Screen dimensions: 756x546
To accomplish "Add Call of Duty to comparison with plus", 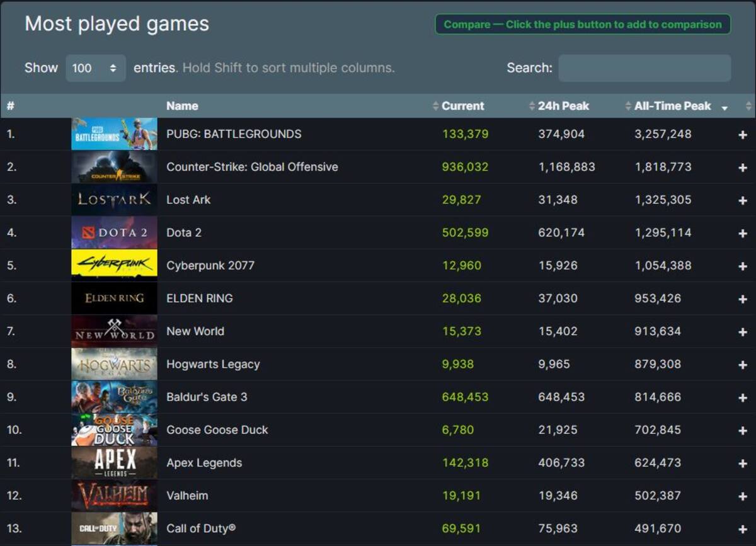I will tap(743, 529).
